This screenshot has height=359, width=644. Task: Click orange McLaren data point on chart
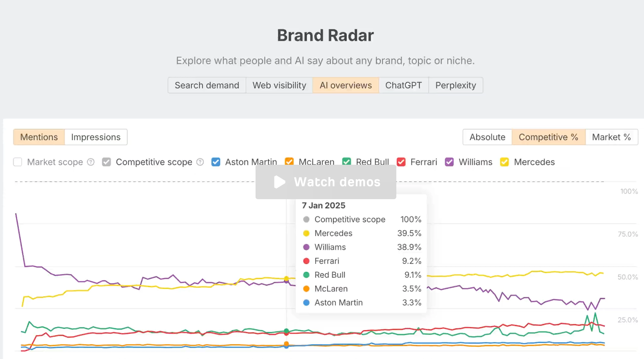(x=286, y=344)
